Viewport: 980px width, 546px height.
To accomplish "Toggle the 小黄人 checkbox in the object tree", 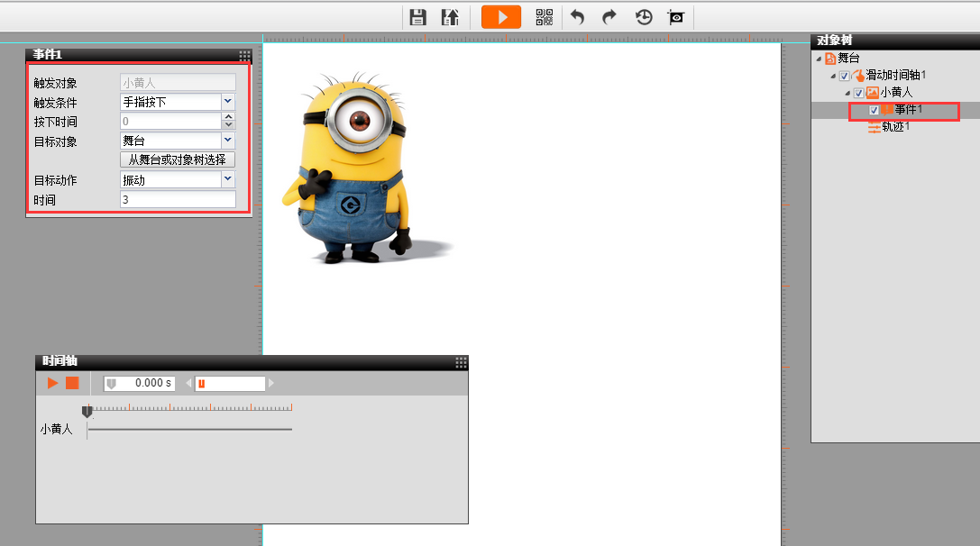I will click(859, 93).
